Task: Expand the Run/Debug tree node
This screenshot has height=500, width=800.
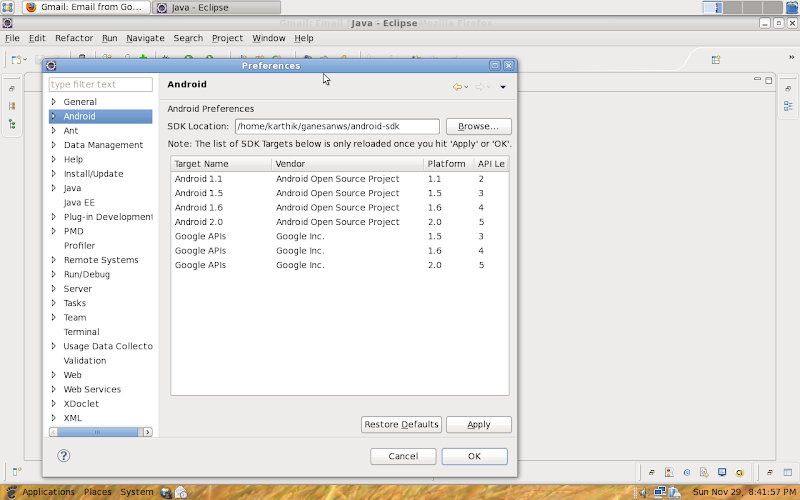Action: pos(54,274)
